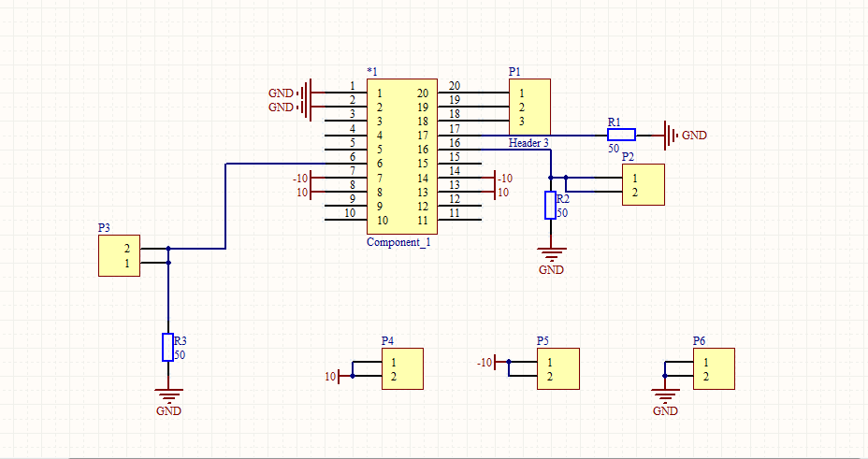The width and height of the screenshot is (868, 459).
Task: Click the junction dot on P5's wire
Action: [509, 362]
